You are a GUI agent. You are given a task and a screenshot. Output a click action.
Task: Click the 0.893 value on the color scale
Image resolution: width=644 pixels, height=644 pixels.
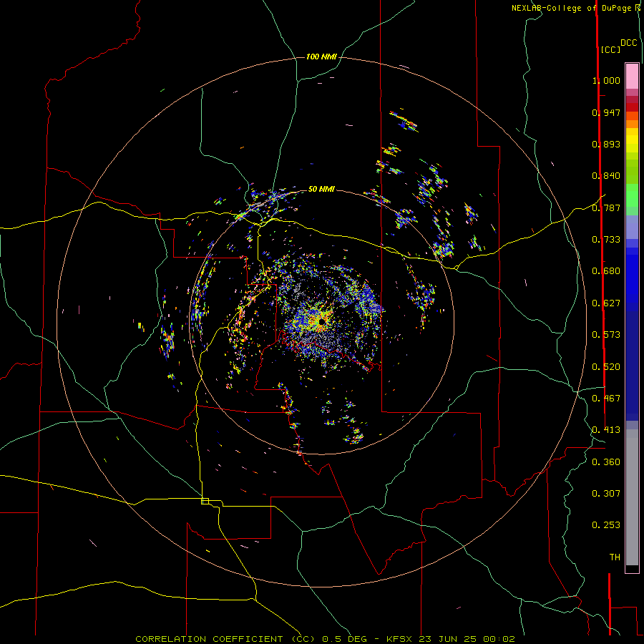[x=606, y=144]
